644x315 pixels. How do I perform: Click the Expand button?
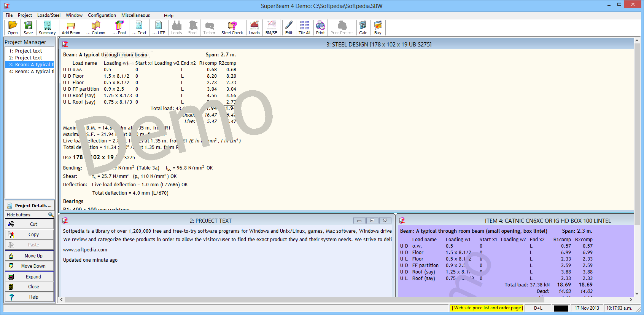pyautogui.click(x=30, y=277)
